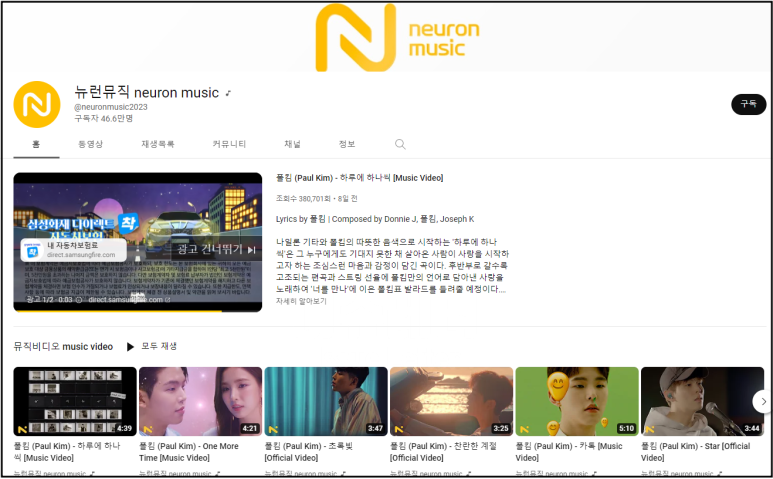773x479 pixels.
Task: Expand description with 자세히 알아보기
Action: (301, 301)
